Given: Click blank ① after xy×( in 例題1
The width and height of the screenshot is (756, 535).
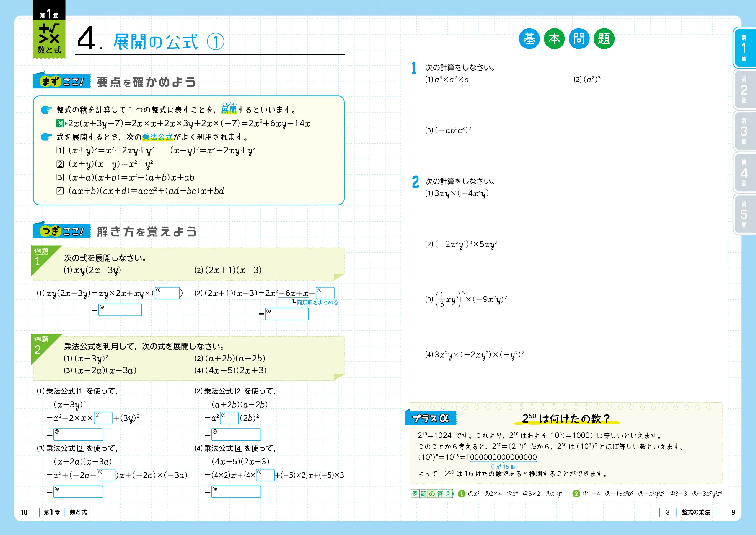Looking at the screenshot, I should point(167,293).
